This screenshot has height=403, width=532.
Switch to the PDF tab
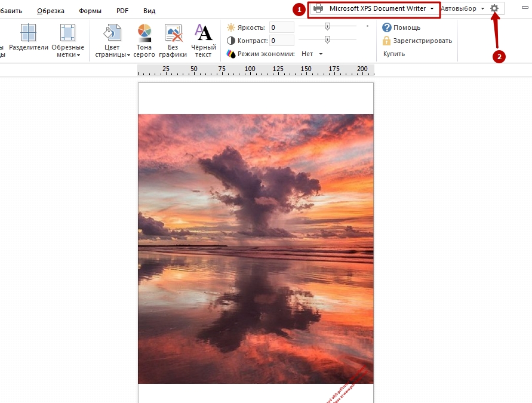point(122,11)
